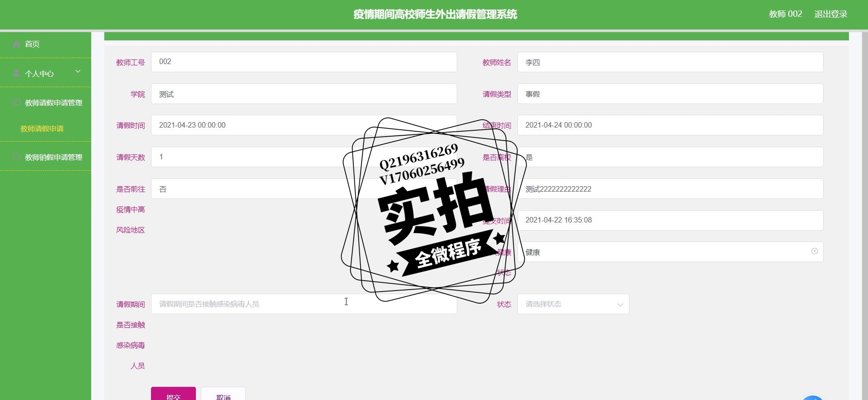Click the 学院 label
868x400 pixels.
click(x=138, y=94)
